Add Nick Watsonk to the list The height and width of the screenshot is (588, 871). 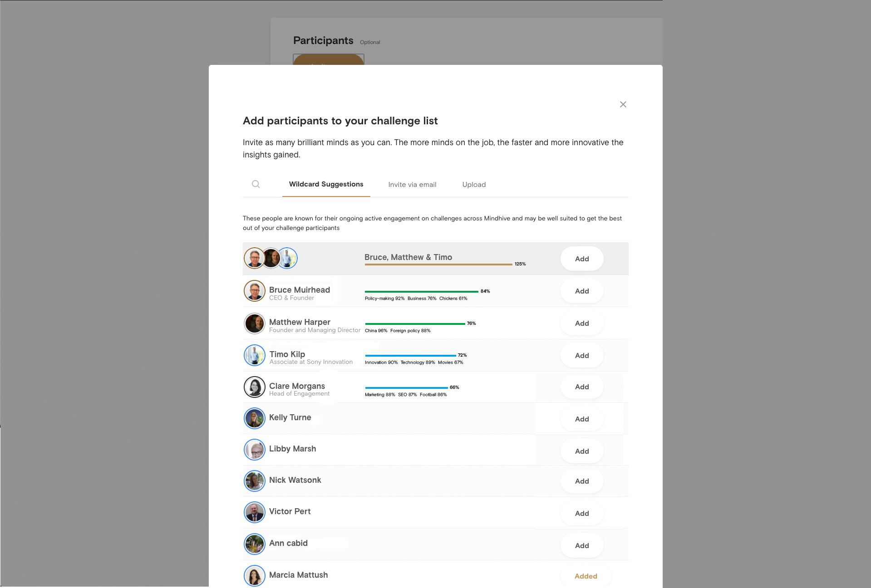[581, 481]
